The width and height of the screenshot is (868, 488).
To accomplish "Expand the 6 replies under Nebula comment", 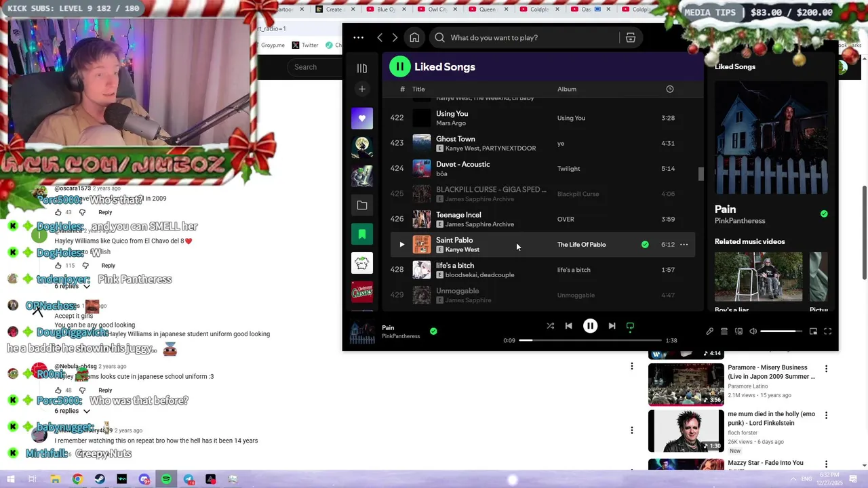I will coord(73,411).
